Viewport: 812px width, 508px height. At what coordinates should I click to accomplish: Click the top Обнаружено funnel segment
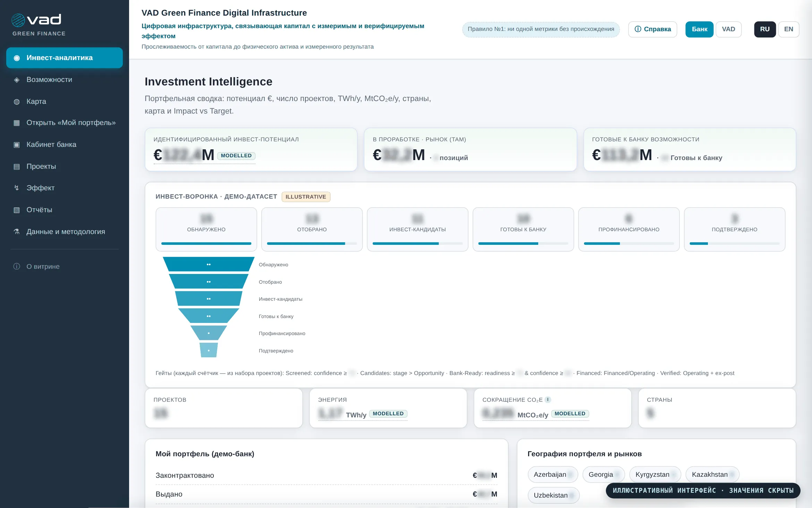click(x=209, y=264)
